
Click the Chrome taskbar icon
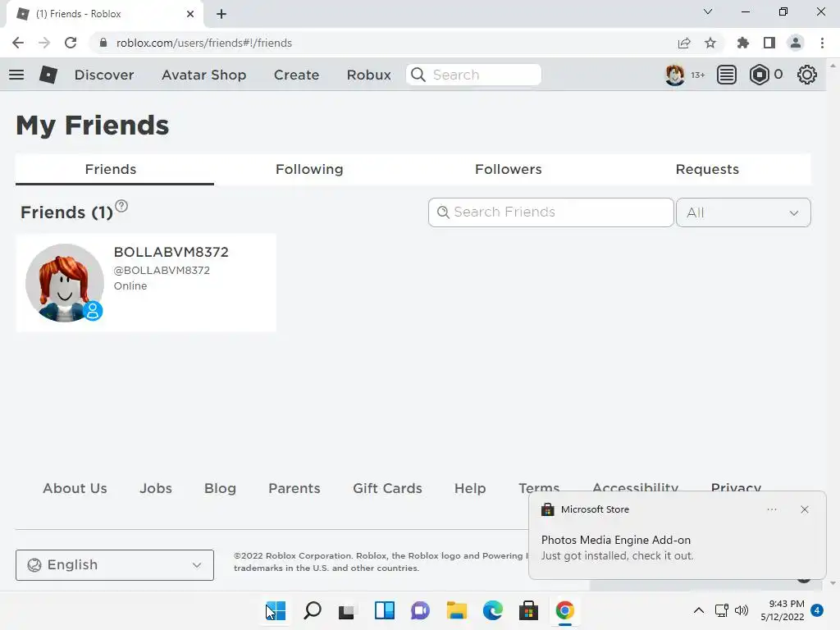[x=565, y=610]
